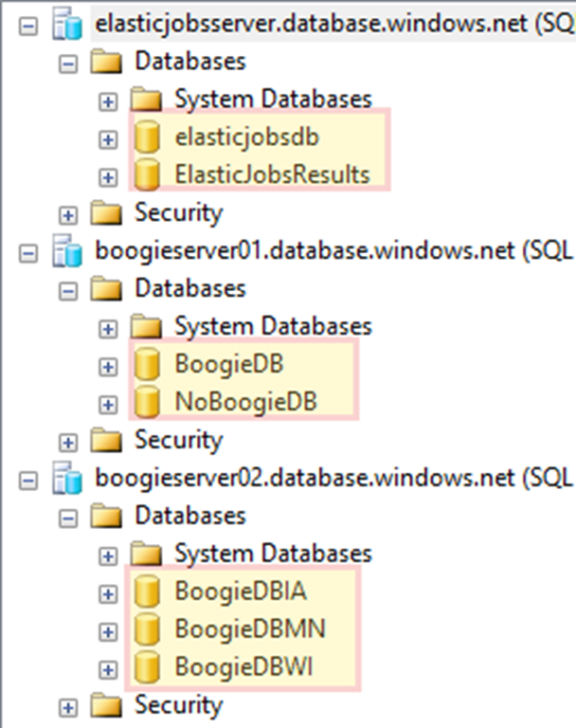Click the elasticjobsdb database cylinder icon
The image size is (576, 728).
point(146,137)
